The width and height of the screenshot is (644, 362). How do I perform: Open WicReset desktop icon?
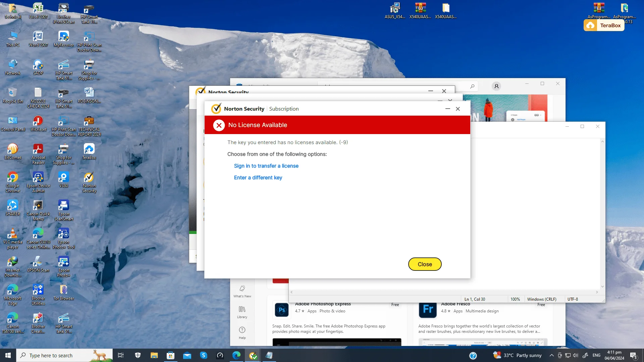click(x=38, y=123)
